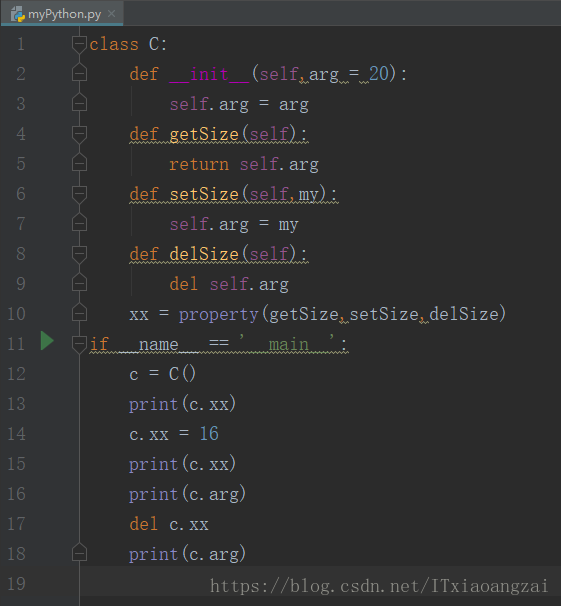Image resolution: width=561 pixels, height=606 pixels.
Task: Click 'delSize' in the def on line 8
Action: [x=204, y=254]
